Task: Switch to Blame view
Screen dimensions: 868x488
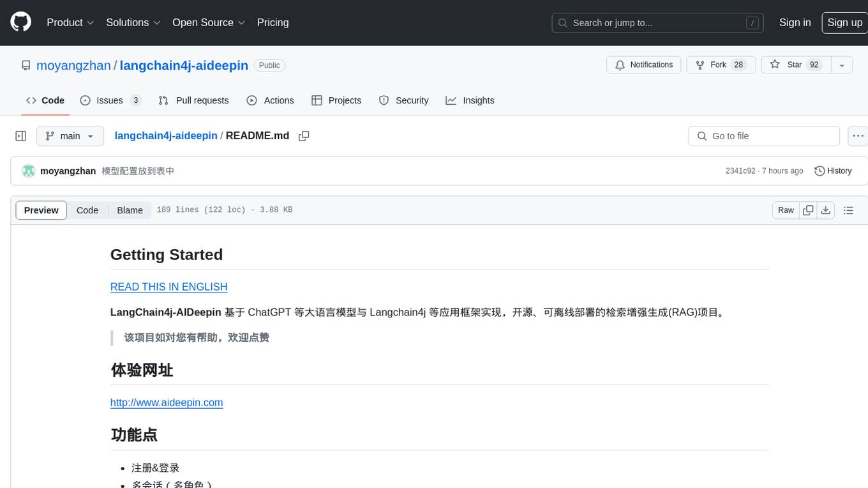Action: (130, 210)
